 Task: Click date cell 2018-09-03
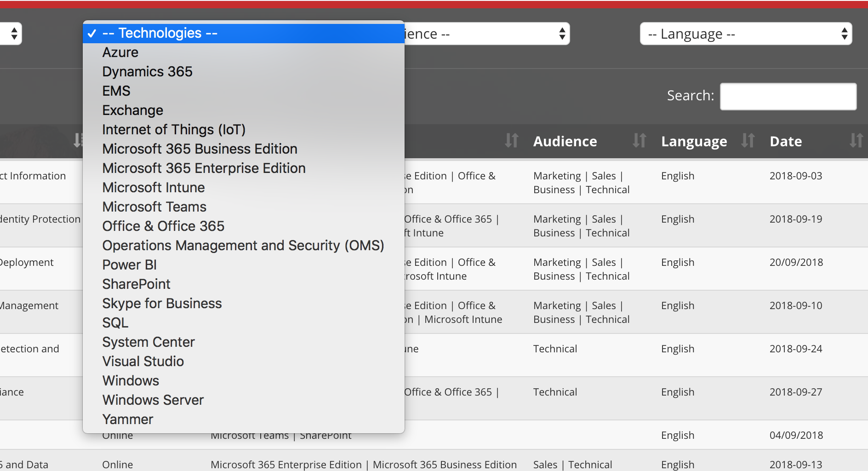pos(796,176)
